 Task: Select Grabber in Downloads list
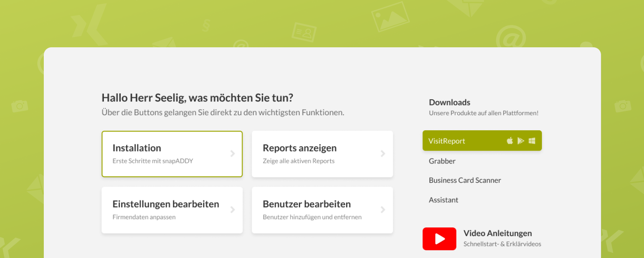tap(442, 161)
